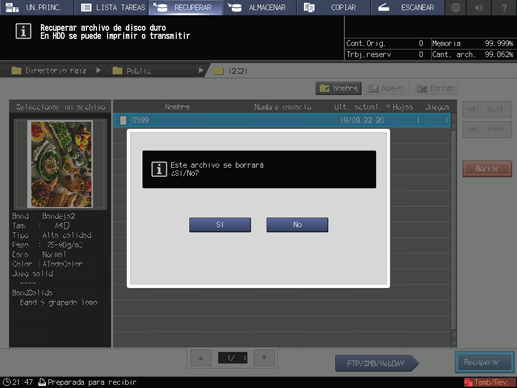Click the red Borrar button on right
The image size is (517, 388).
coord(487,169)
